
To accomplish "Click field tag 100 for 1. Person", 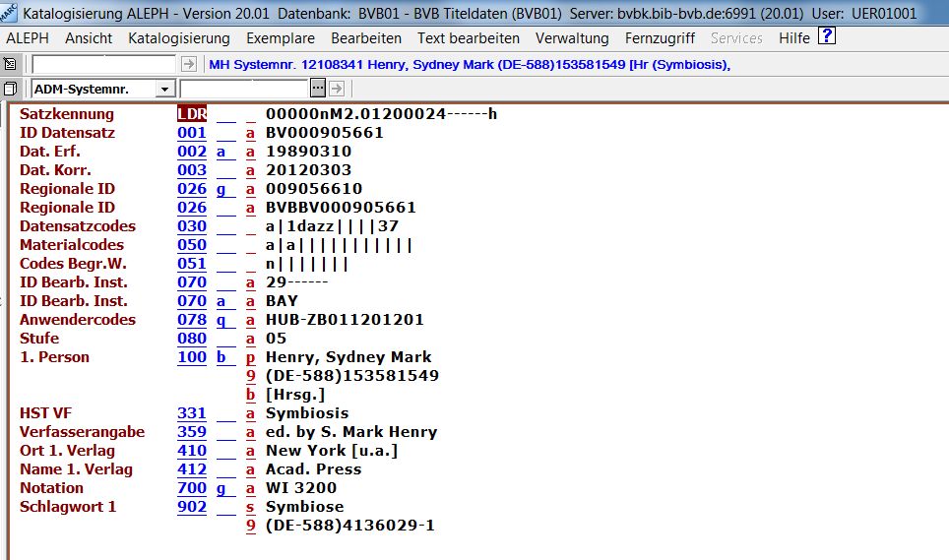I will click(x=192, y=357).
